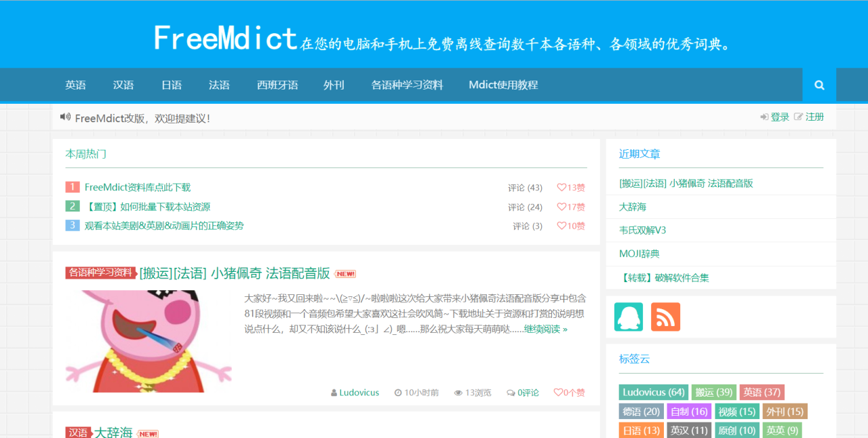Like the post with 10赞
This screenshot has width=868, height=438.
tap(571, 226)
